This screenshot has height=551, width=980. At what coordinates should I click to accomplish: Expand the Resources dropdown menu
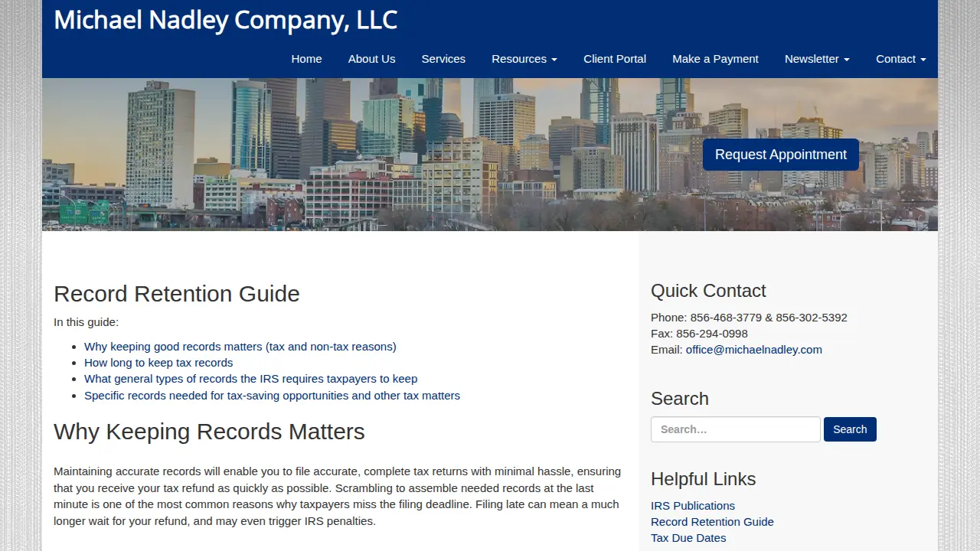click(524, 59)
